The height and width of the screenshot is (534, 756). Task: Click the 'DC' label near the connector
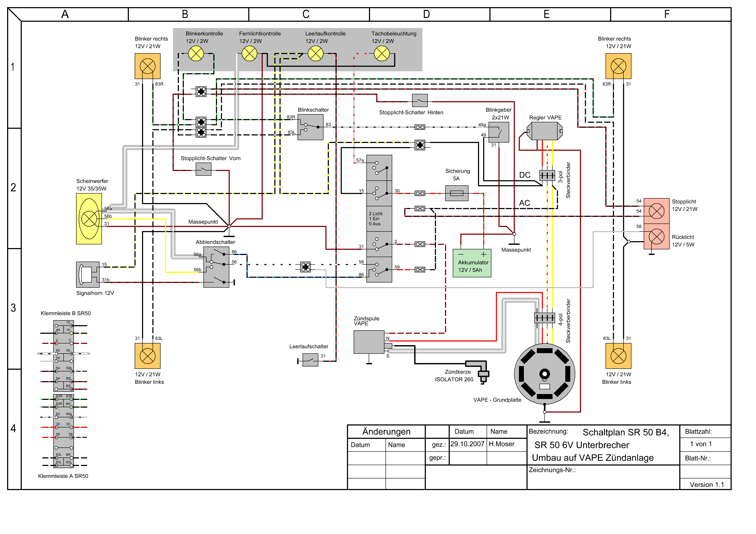(525, 175)
